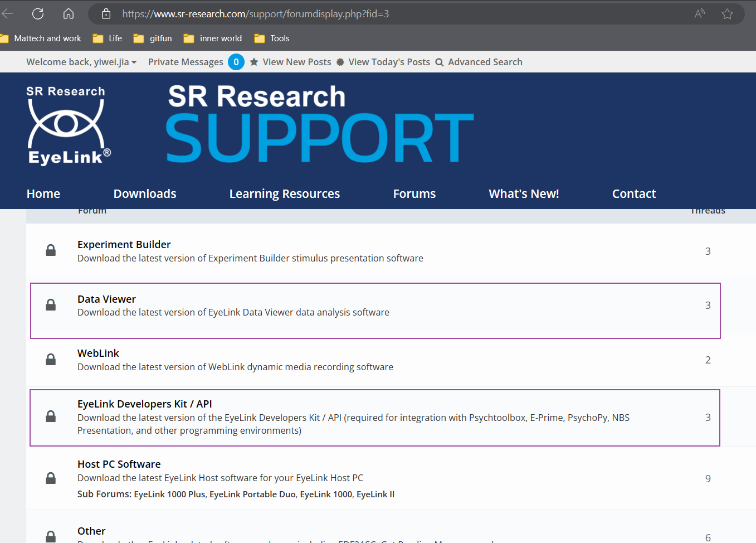Click the lock icon beside Data Viewer
Viewport: 756px width, 543px height.
click(51, 304)
